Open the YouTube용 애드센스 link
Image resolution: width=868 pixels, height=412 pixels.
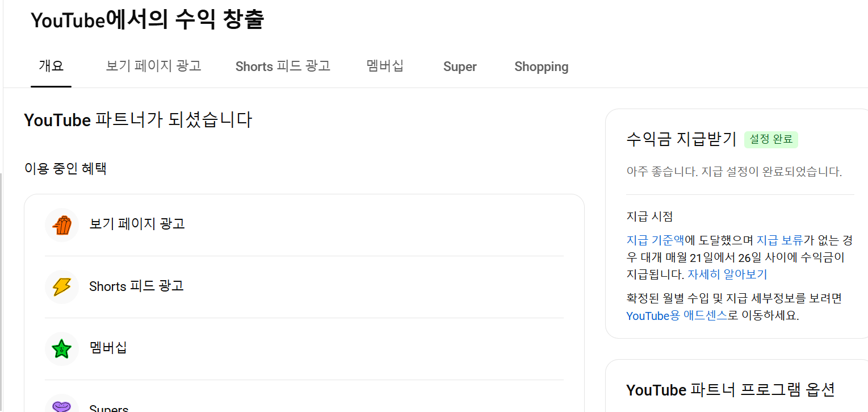677,316
